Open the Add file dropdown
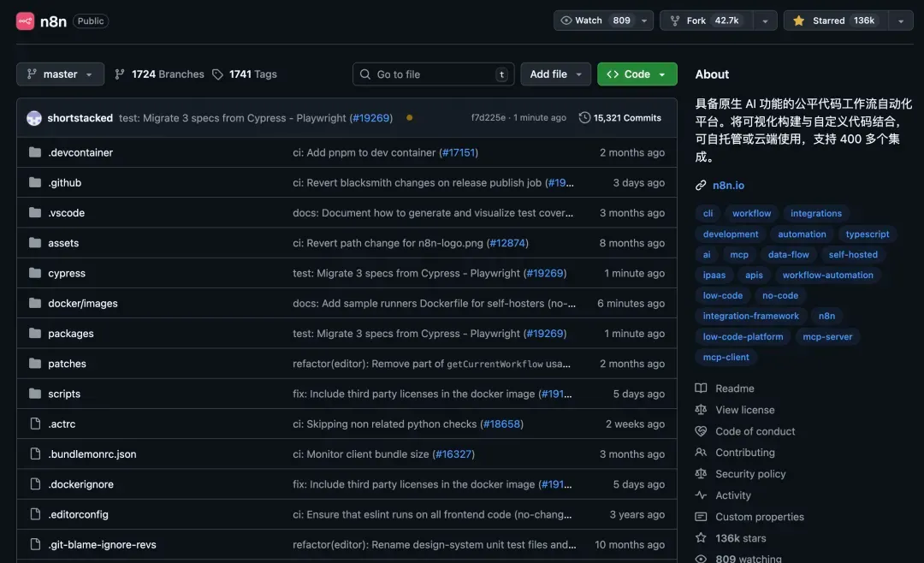924x563 pixels. pos(555,74)
